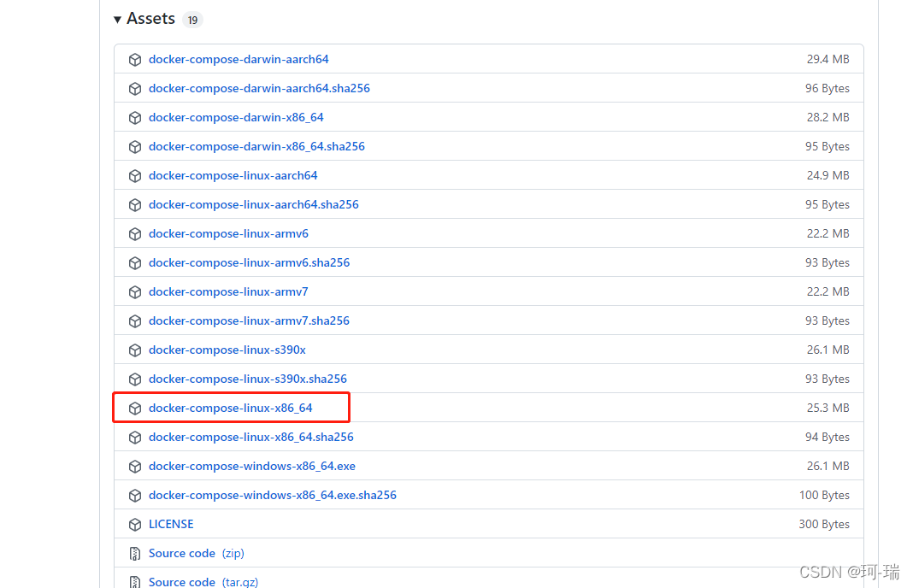Click the Assets heading text
Viewport: 913px width, 588px height.
[x=150, y=19]
